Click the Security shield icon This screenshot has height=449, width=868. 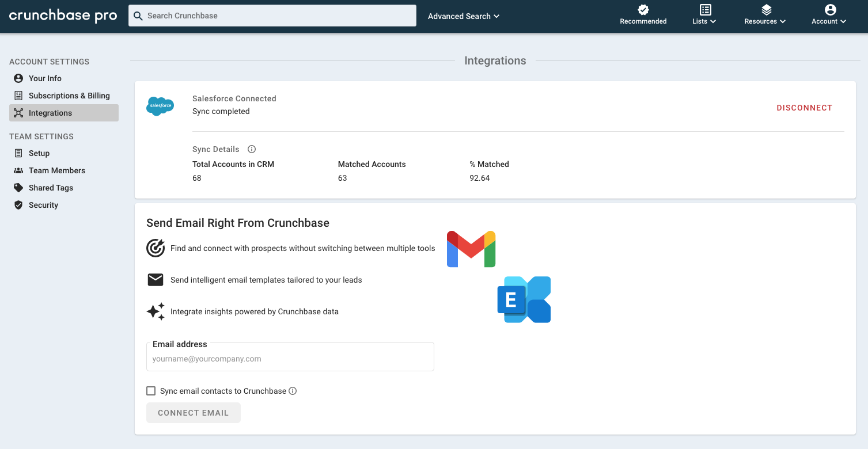tap(18, 205)
